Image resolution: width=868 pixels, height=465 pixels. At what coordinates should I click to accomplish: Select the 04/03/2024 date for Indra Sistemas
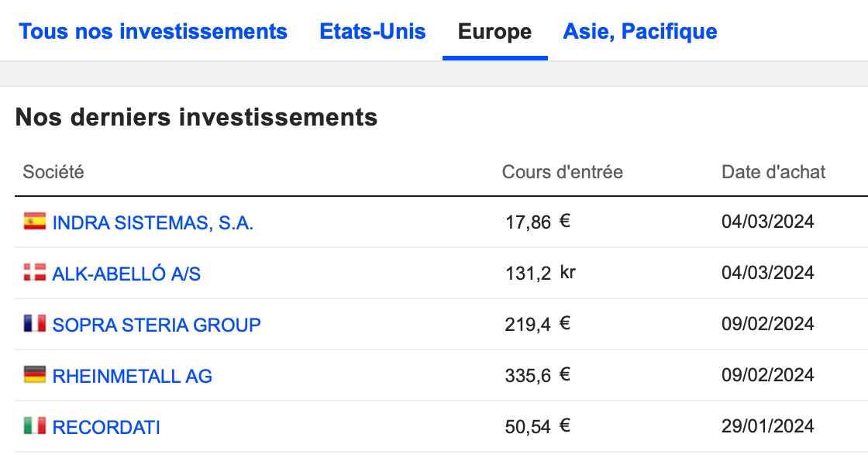(767, 222)
